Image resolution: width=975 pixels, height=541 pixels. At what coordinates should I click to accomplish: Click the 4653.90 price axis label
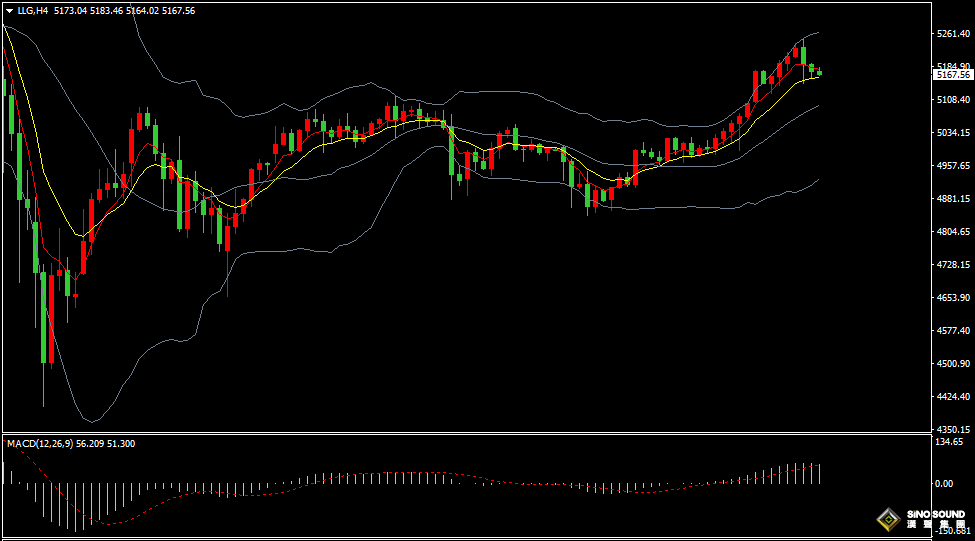coord(951,298)
